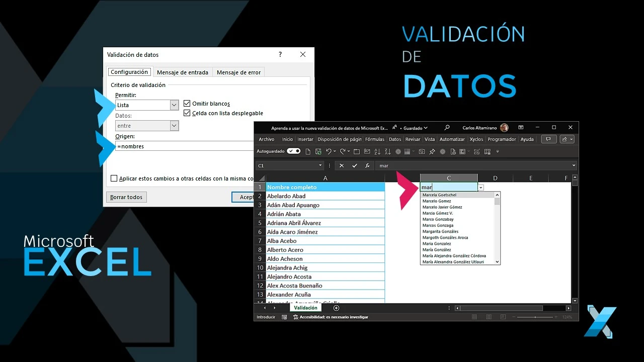Click the Origen input field containing =nombres

click(184, 146)
